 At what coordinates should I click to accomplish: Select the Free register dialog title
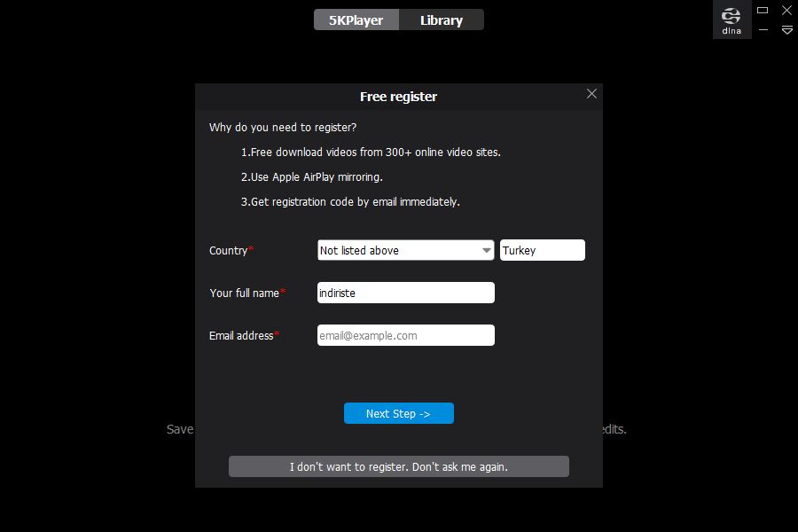click(398, 97)
